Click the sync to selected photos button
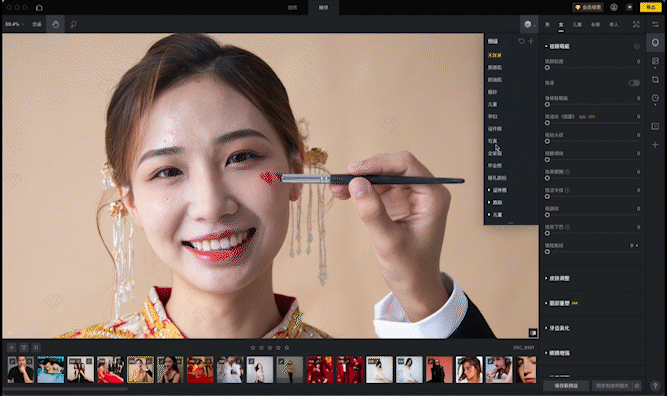The width and height of the screenshot is (668, 396). click(x=612, y=386)
